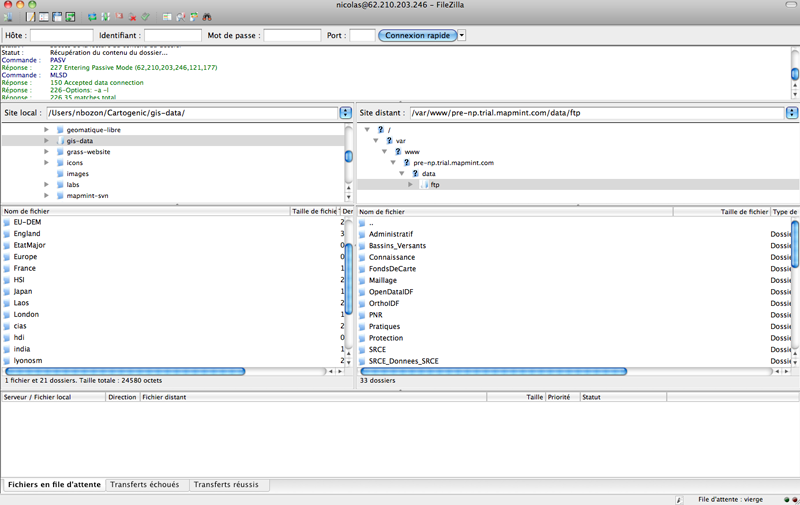Screen dimensions: 800x505
Task: Click the remote file list vertical scrollbar
Action: [x=794, y=244]
